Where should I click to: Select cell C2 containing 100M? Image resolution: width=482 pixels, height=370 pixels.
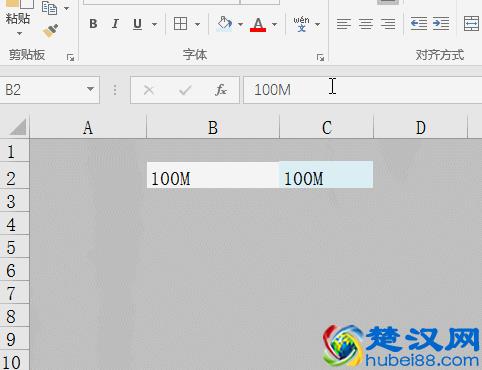coord(326,175)
